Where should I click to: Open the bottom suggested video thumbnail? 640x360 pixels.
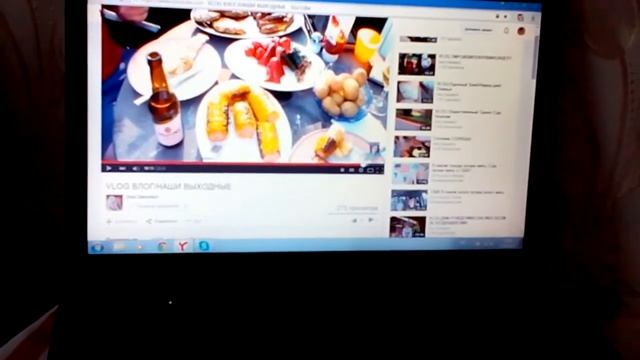click(408, 227)
